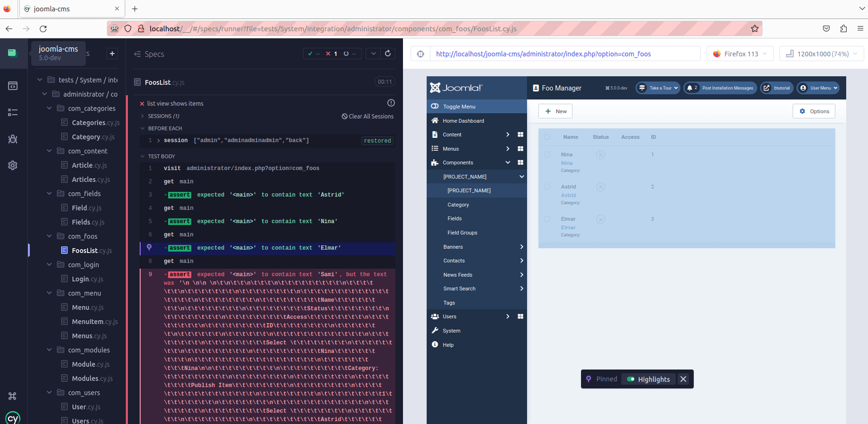Open Firefox Pocket save icon
Screen dimensions: 868x424
826,28
